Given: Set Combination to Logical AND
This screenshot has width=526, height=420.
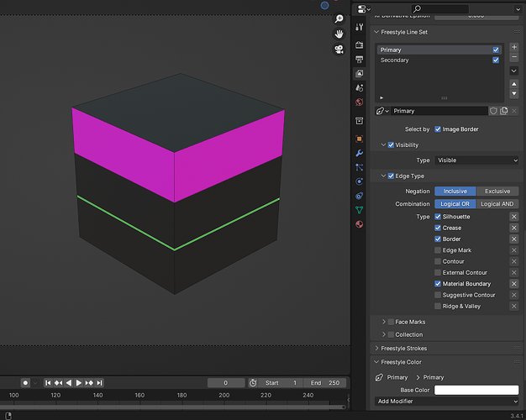Looking at the screenshot, I should 497,204.
